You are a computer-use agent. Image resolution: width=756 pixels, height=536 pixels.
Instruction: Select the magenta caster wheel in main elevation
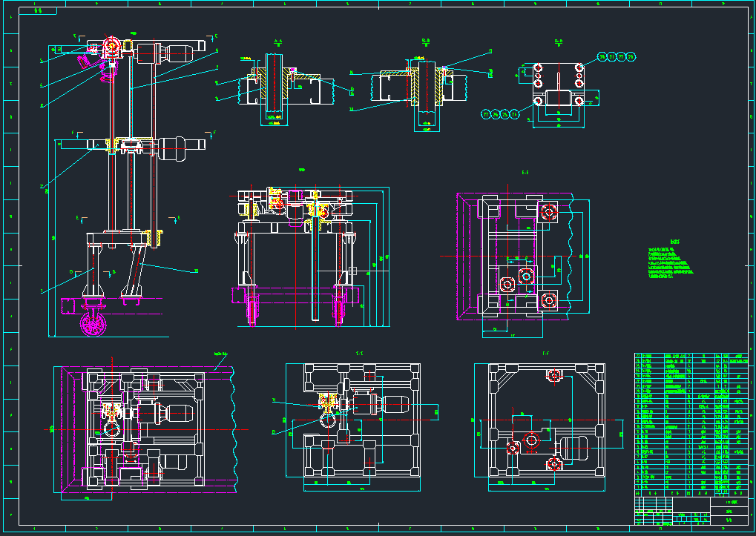(x=93, y=324)
